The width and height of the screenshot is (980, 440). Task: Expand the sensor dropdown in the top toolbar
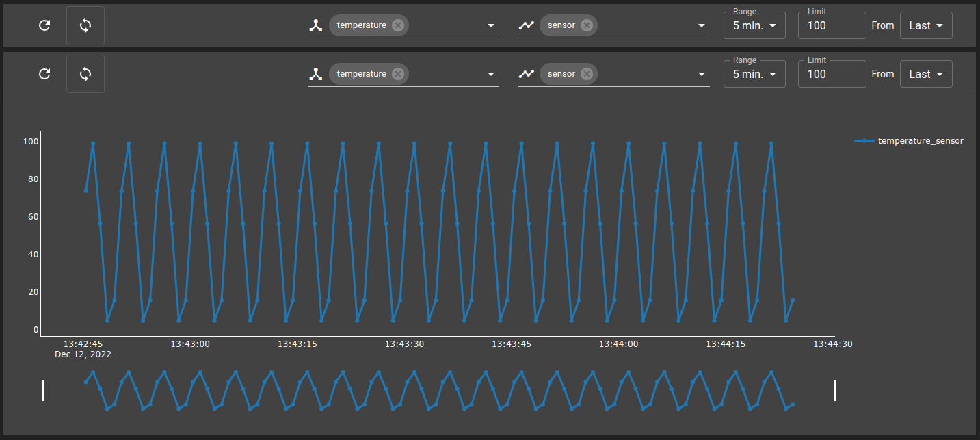702,25
